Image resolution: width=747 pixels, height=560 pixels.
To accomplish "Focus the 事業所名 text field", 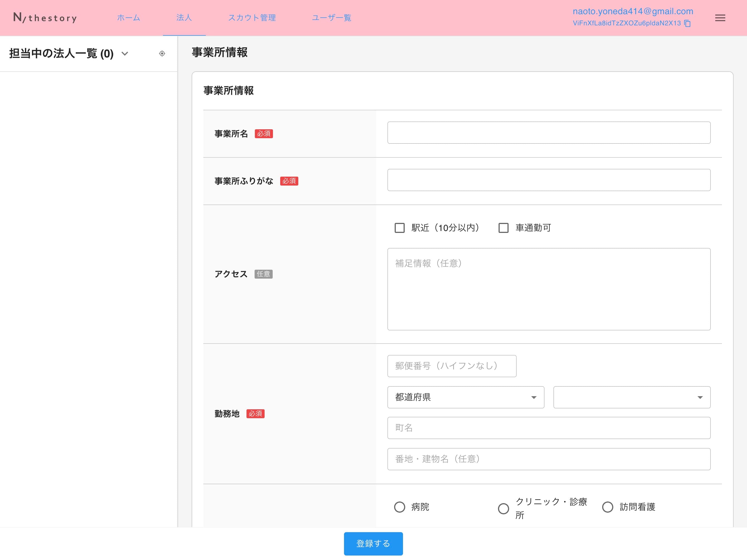I will tap(548, 133).
